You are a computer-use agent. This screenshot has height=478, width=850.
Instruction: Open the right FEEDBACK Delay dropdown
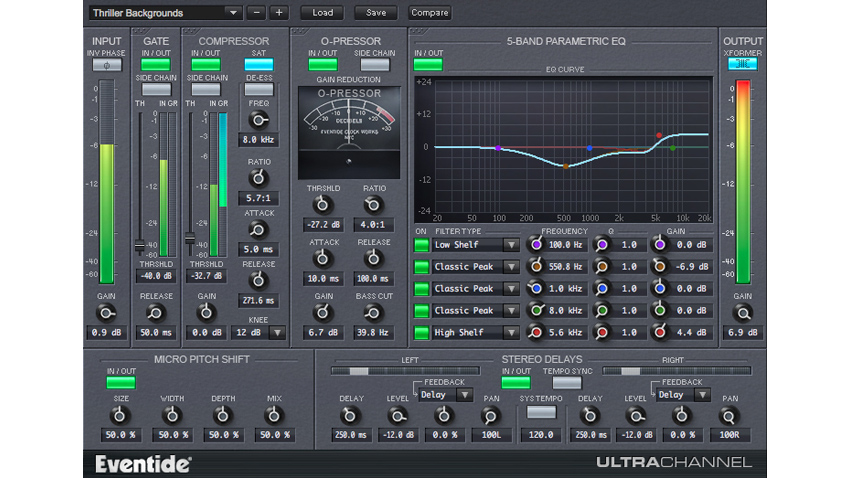tap(683, 395)
